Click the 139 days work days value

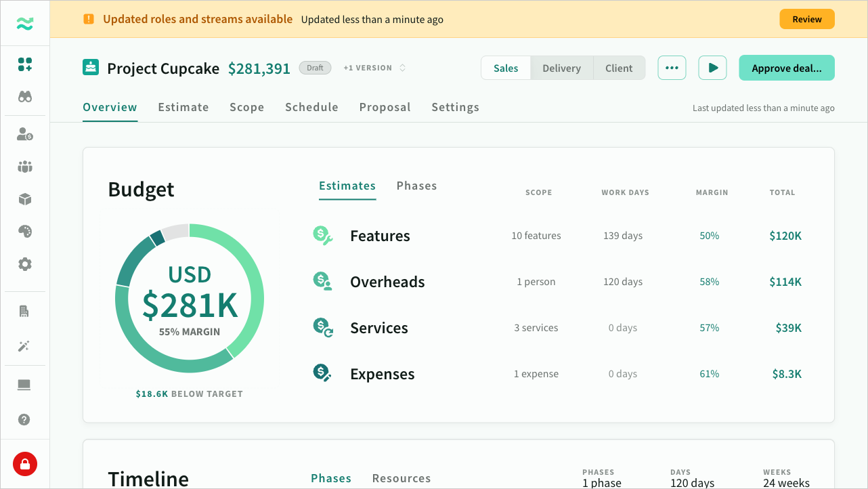[x=623, y=236]
